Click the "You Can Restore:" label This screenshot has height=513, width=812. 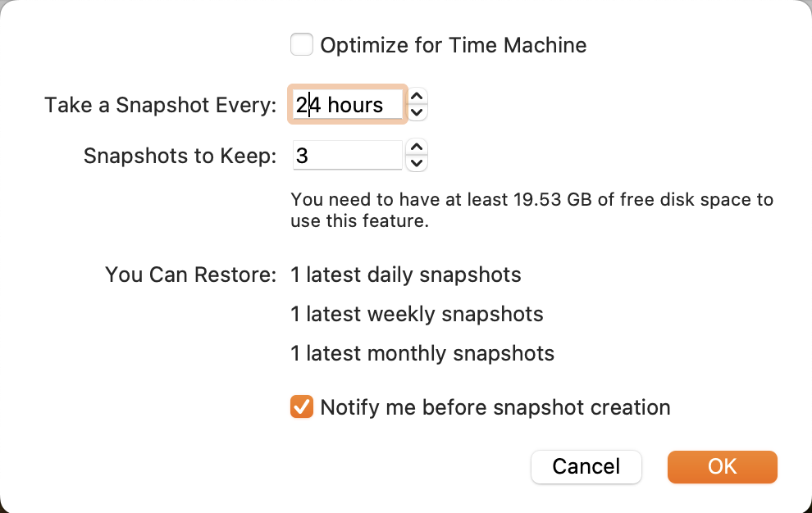click(x=191, y=275)
